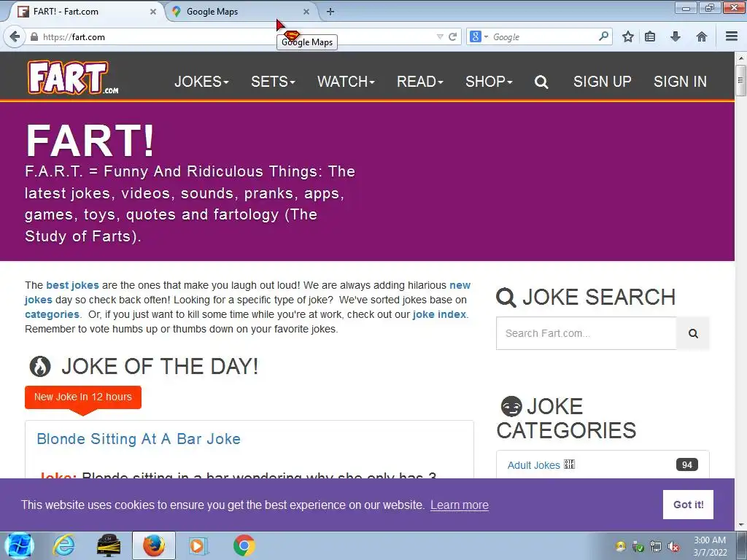Viewport: 747px width, 560px height.
Task: Expand the SETS menu
Action: (x=273, y=82)
